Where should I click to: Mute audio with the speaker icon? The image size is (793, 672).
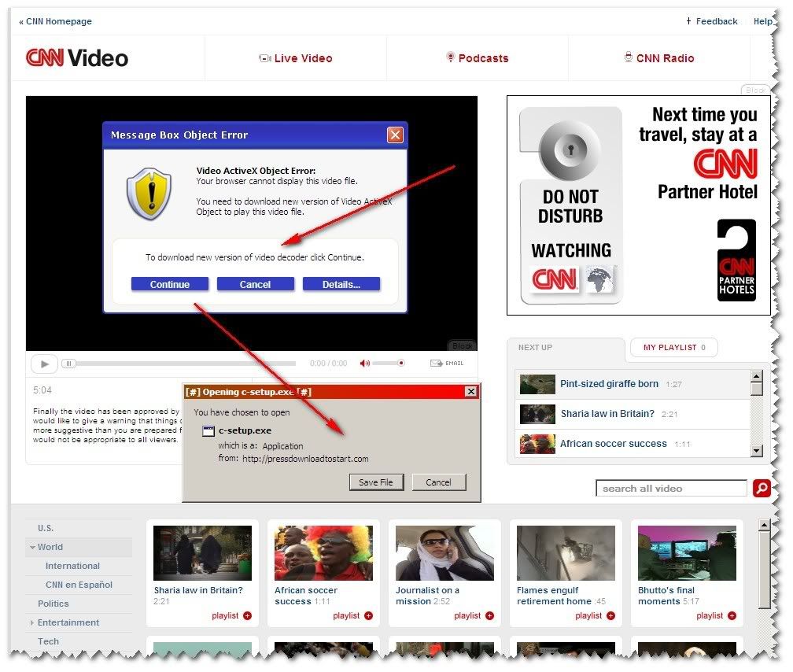tap(364, 364)
